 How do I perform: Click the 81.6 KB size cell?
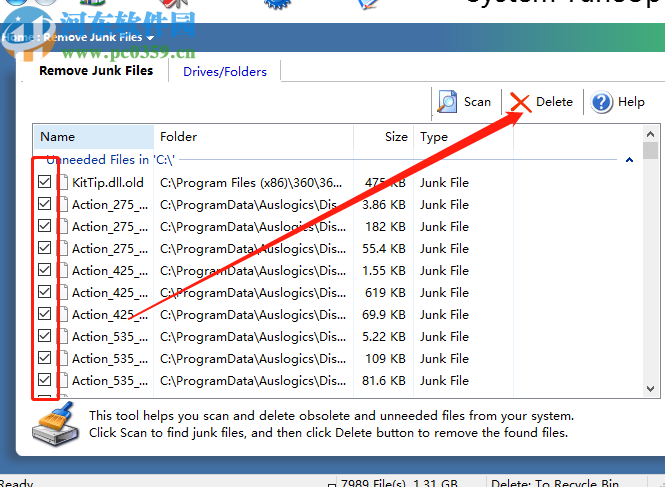click(383, 381)
